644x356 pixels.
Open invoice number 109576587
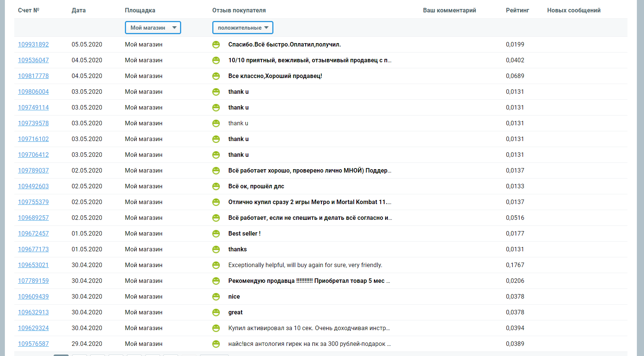pyautogui.click(x=33, y=344)
